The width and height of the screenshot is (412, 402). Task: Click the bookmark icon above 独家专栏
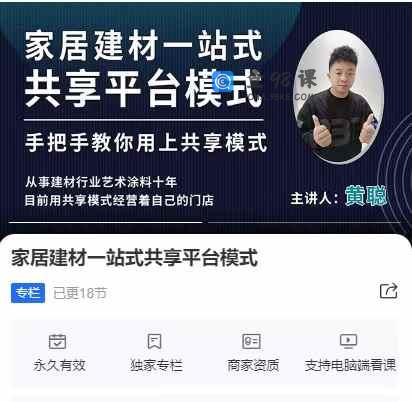[x=154, y=341]
